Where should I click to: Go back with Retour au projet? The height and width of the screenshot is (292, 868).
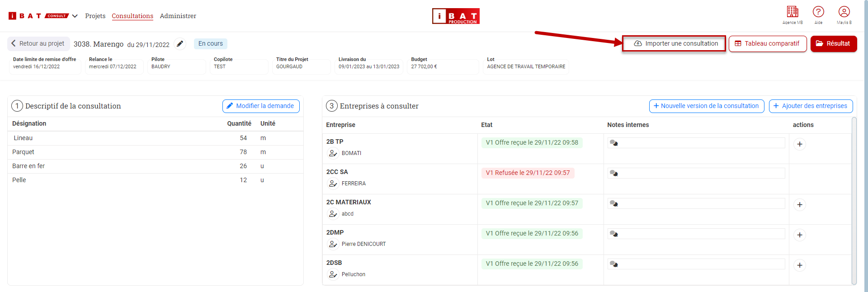[x=38, y=43]
